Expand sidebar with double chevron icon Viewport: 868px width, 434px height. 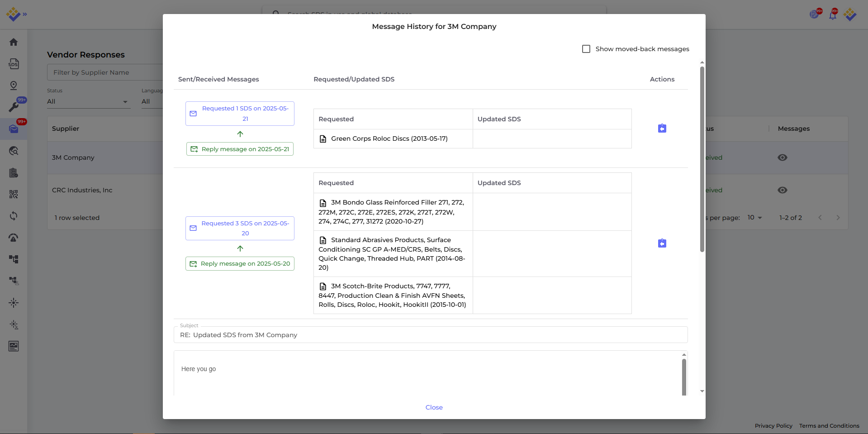(25, 14)
